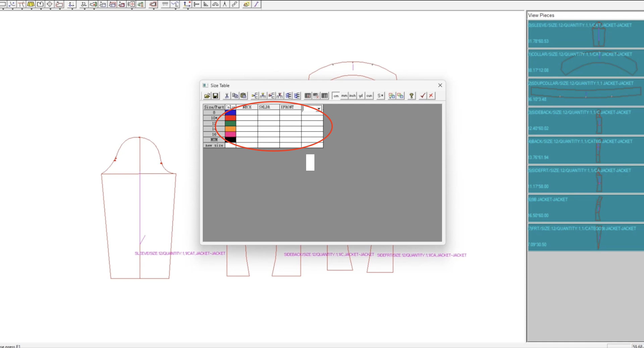
Task: Select the protractor tool in top toolbar
Action: tap(215, 4)
